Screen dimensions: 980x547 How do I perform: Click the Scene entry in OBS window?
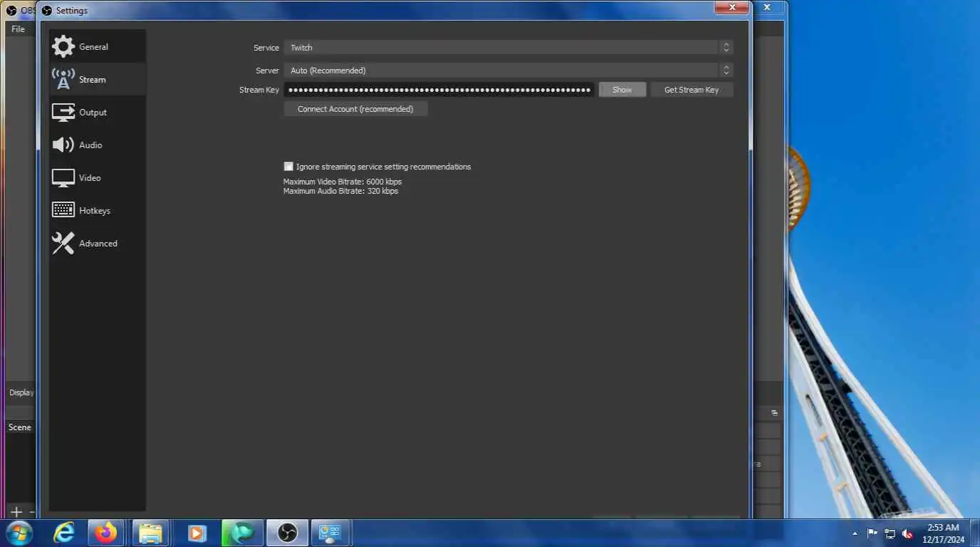pos(20,427)
